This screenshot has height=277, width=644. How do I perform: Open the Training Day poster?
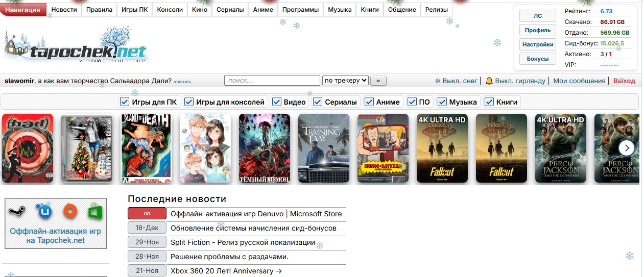[x=324, y=148]
